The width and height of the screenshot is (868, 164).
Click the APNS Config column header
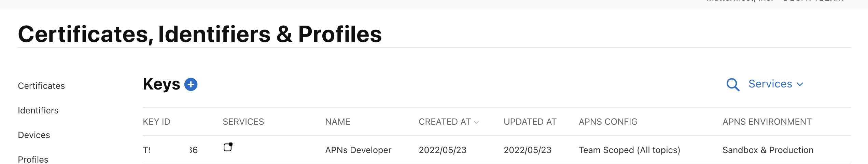click(x=608, y=122)
